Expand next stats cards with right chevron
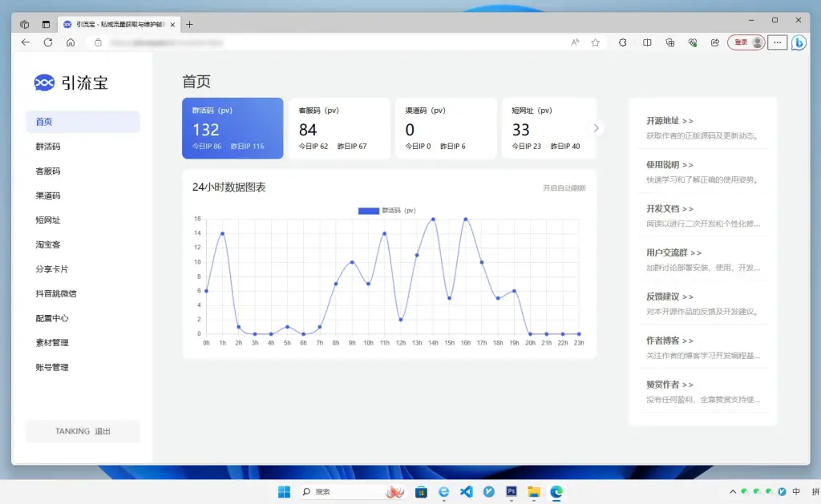 tap(596, 128)
